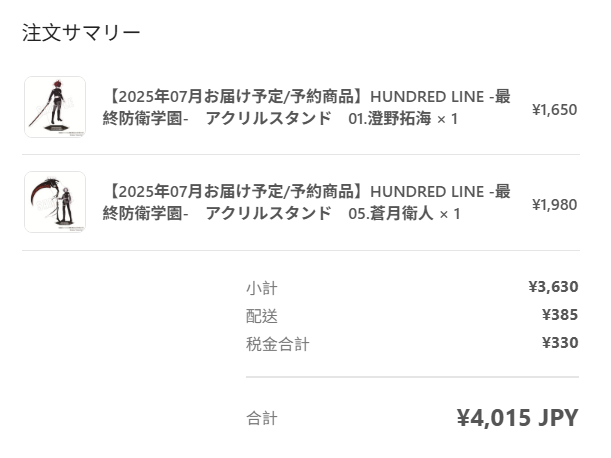Click the first 2025年07月お届け予定 preorder text
This screenshot has height=458, width=611.
(196, 96)
